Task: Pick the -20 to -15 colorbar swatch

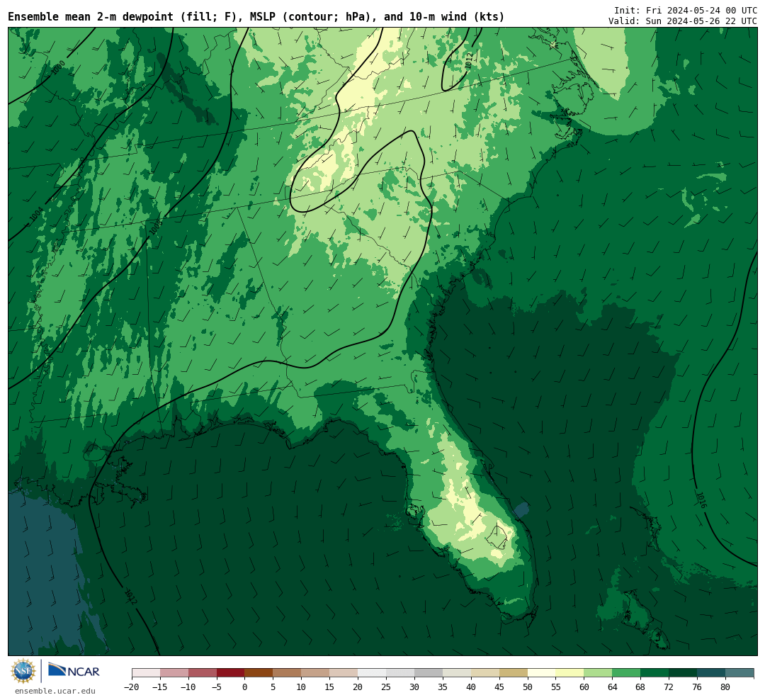Action: point(146,673)
